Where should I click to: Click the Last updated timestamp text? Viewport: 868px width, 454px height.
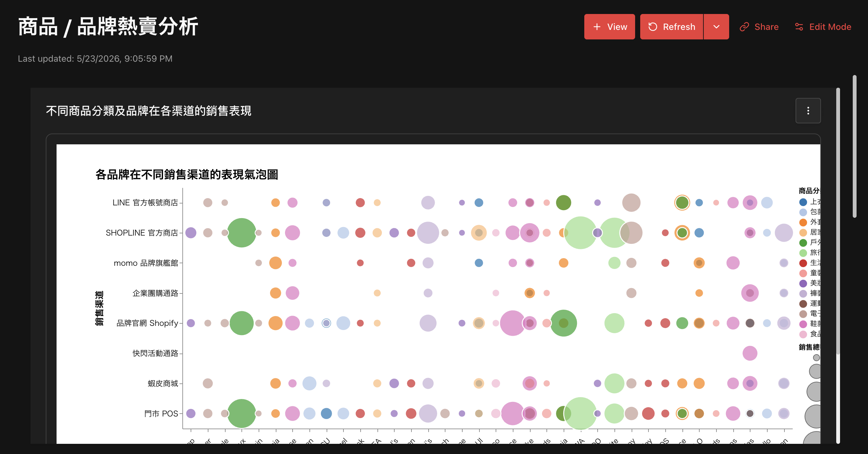(x=95, y=59)
